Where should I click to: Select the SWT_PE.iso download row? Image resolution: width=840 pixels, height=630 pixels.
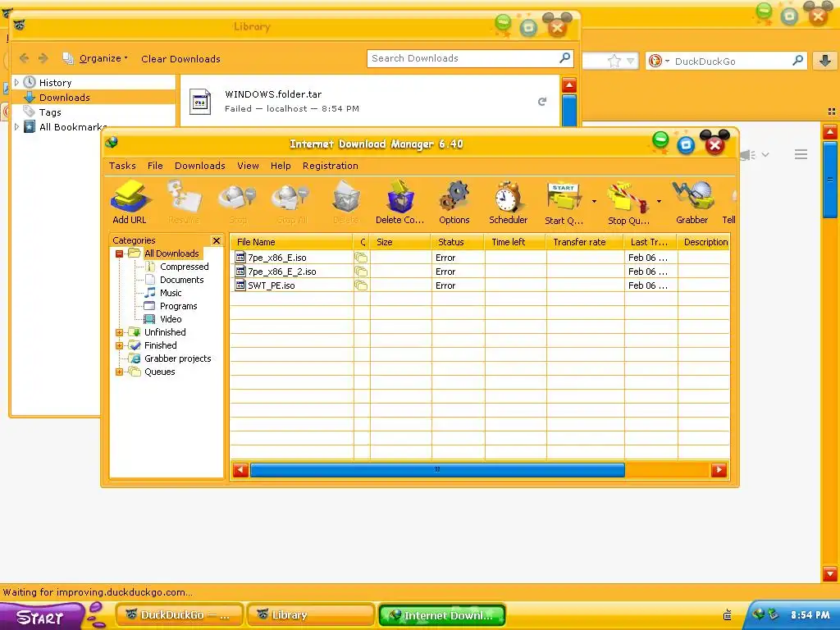click(x=480, y=285)
